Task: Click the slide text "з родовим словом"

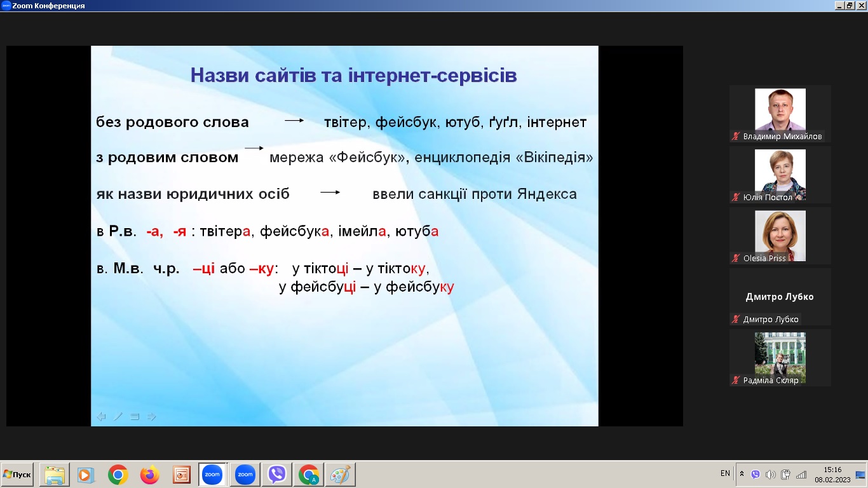Action: 167,157
